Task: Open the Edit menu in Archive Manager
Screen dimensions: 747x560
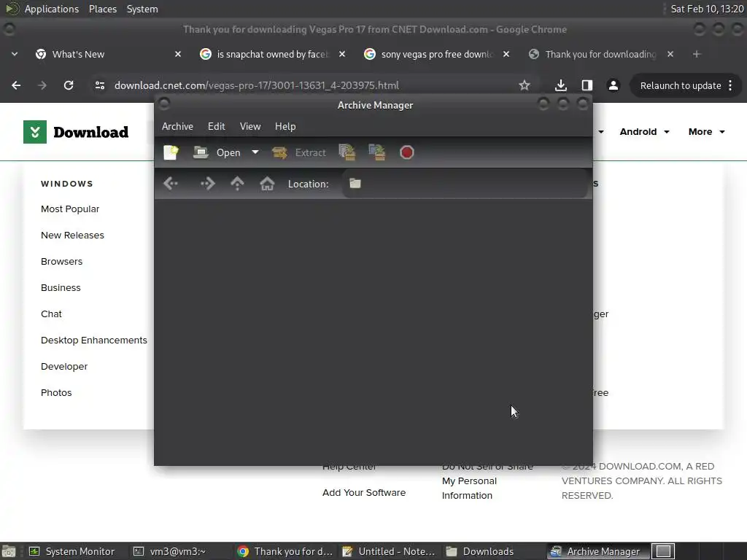Action: pos(216,126)
